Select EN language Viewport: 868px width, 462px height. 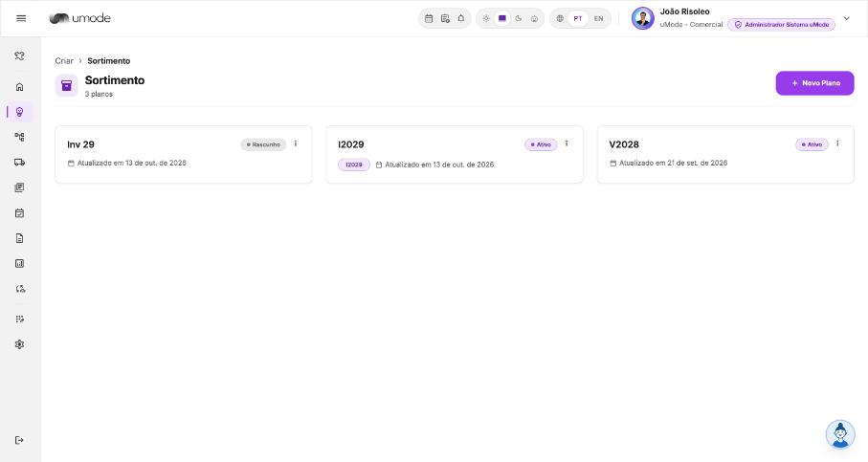pyautogui.click(x=598, y=18)
